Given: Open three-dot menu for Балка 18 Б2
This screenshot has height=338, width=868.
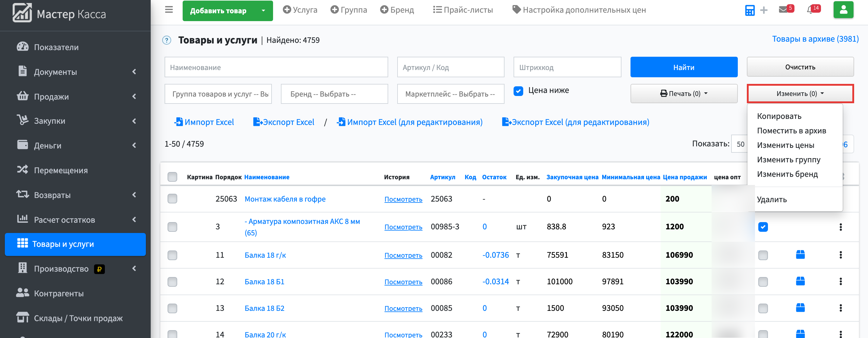Looking at the screenshot, I should tap(840, 308).
